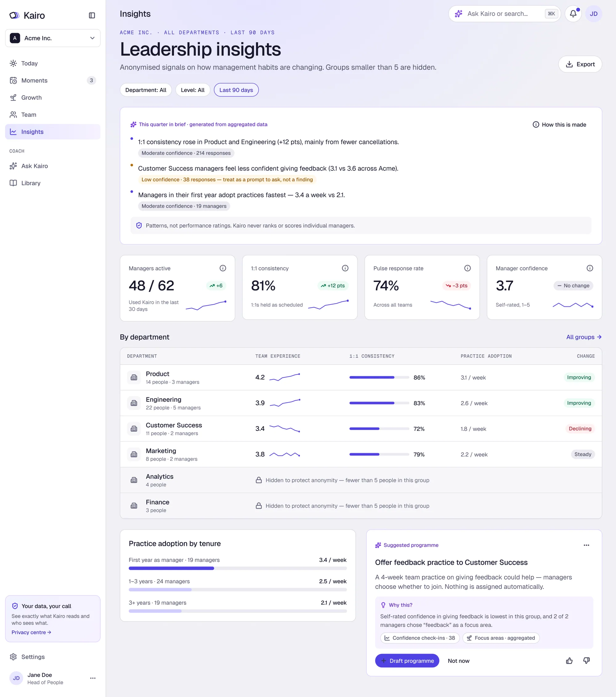Open notifications bell
The height and width of the screenshot is (697, 616).
[573, 14]
